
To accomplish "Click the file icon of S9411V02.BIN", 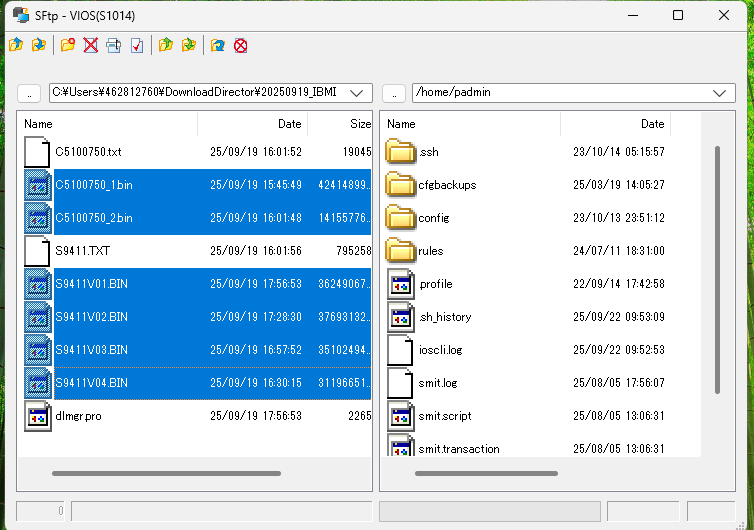I will pos(38,317).
